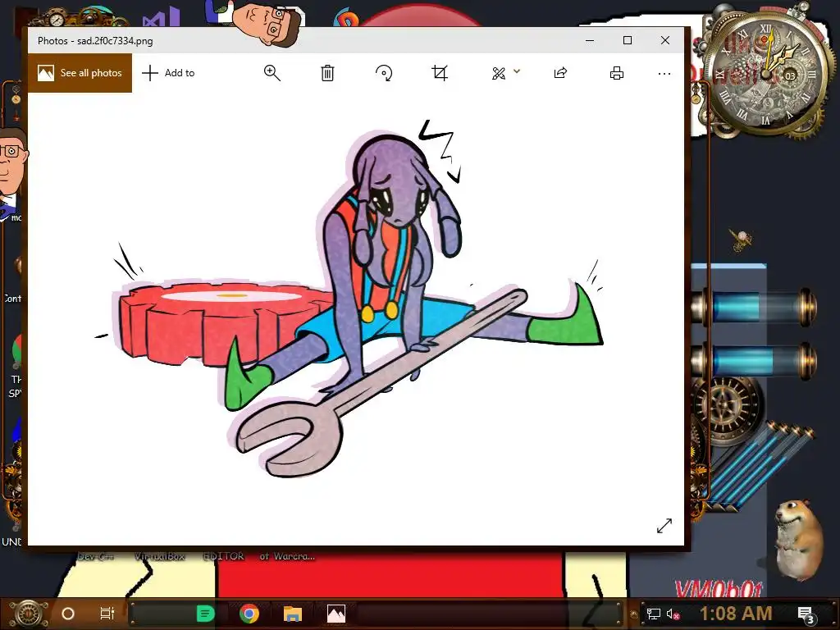
Task: Click the hamster desktop gadget
Action: pos(799,540)
